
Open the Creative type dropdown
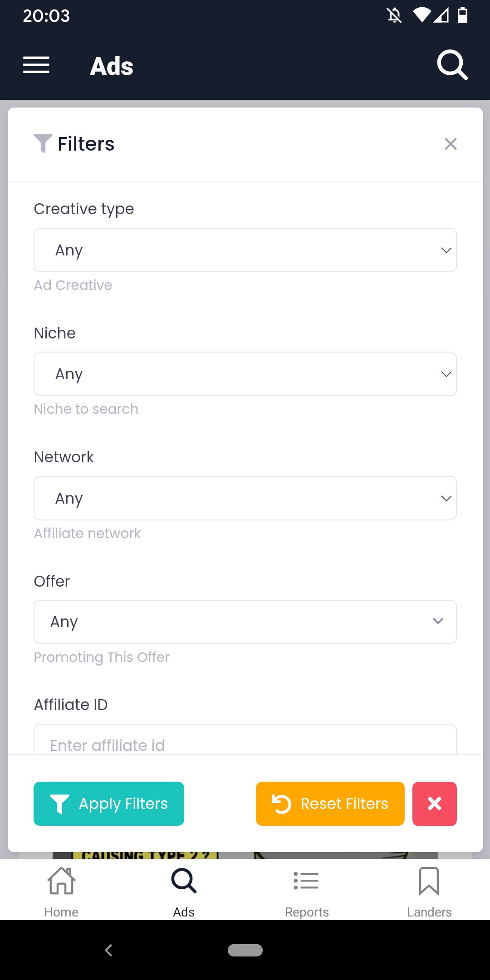245,250
